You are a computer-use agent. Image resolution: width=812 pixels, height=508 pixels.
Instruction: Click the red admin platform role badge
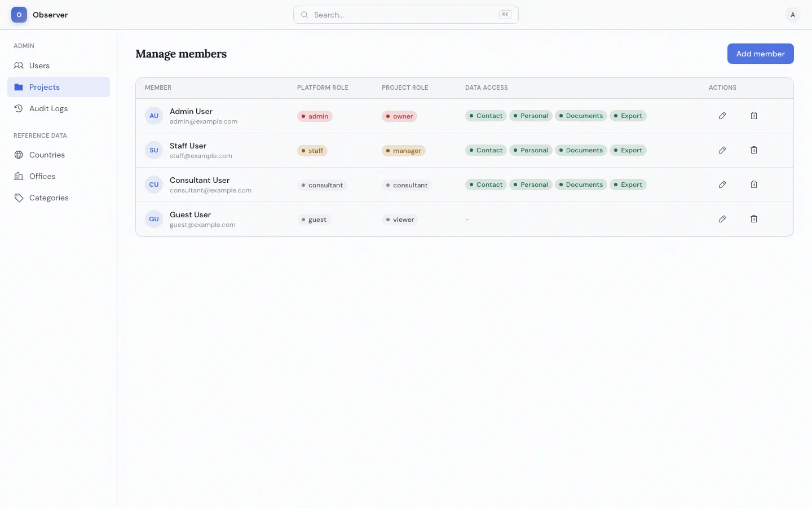(x=315, y=116)
